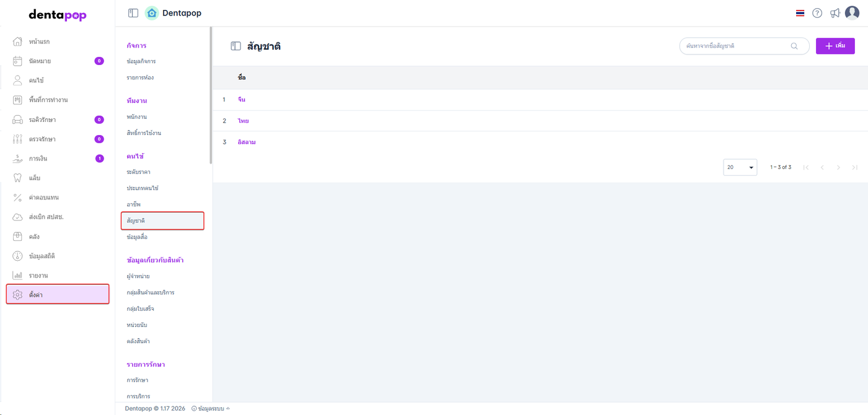Open the ข้อมูลสถิติ gauge icon

point(18,256)
